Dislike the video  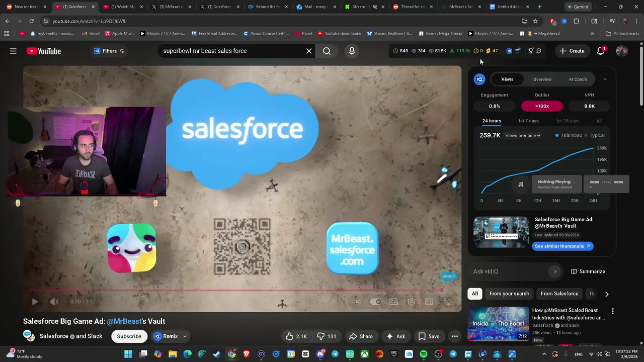tap(326, 336)
